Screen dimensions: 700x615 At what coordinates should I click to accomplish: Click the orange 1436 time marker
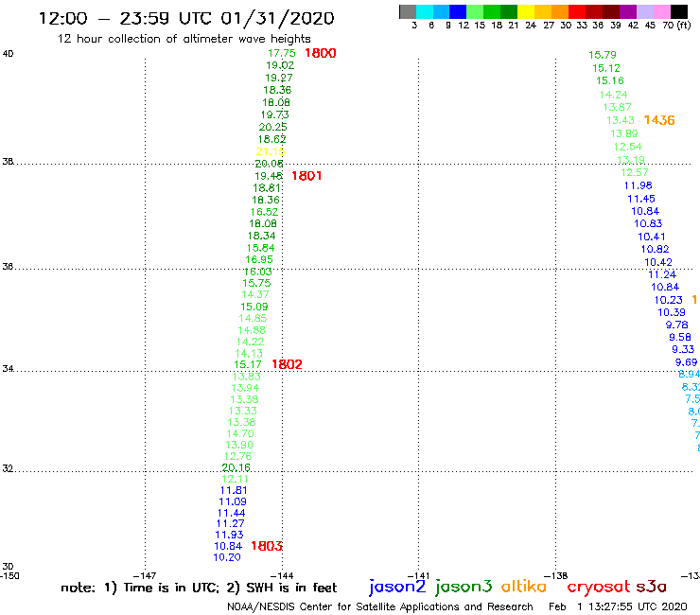(x=659, y=120)
